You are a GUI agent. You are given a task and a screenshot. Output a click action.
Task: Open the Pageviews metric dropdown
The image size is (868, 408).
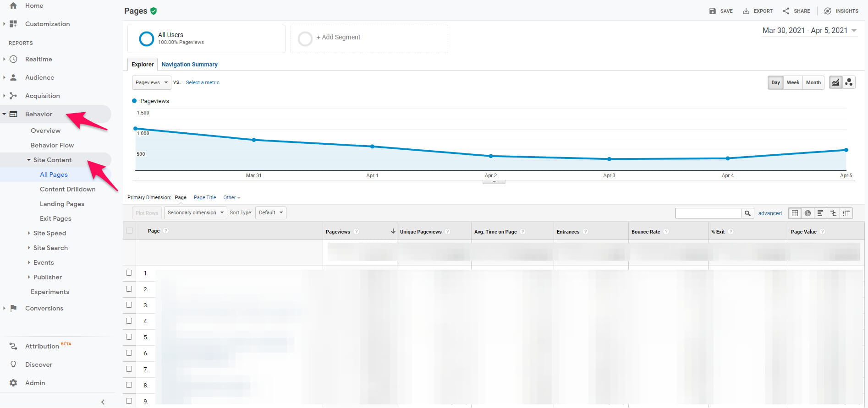pos(152,82)
